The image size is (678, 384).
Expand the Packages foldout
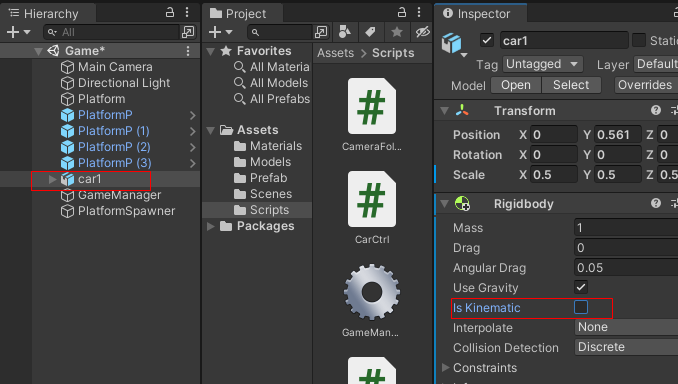click(211, 226)
